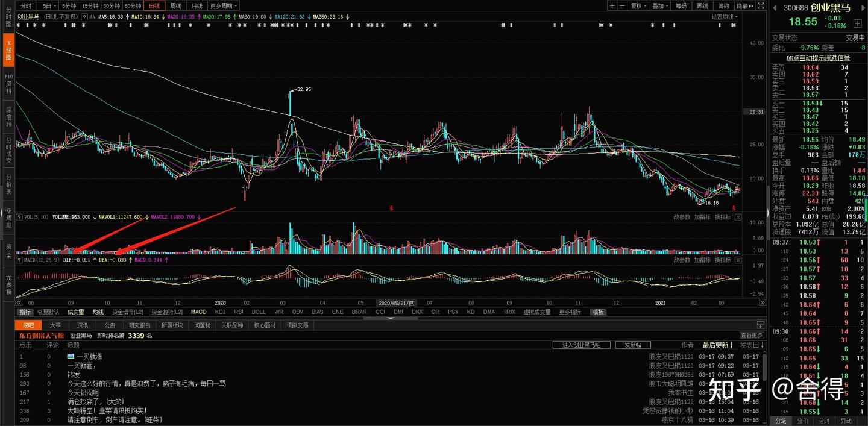This screenshot has height=426, width=868.
Task: Switch to 月线 period
Action: coord(197,5)
